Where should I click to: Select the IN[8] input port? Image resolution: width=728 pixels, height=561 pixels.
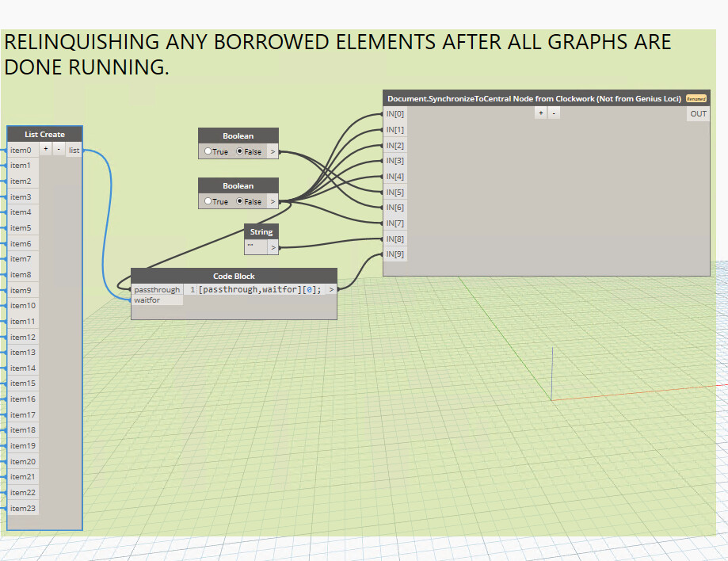pyautogui.click(x=395, y=239)
